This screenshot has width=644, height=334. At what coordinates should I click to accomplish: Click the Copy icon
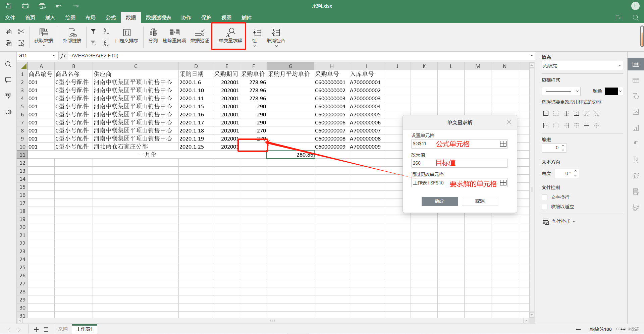pos(9,32)
